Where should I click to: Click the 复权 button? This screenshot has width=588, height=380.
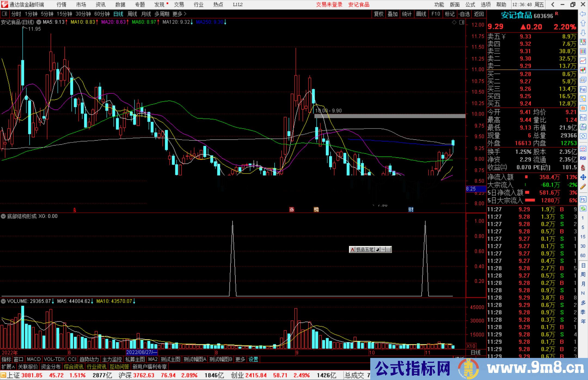click(x=378, y=14)
